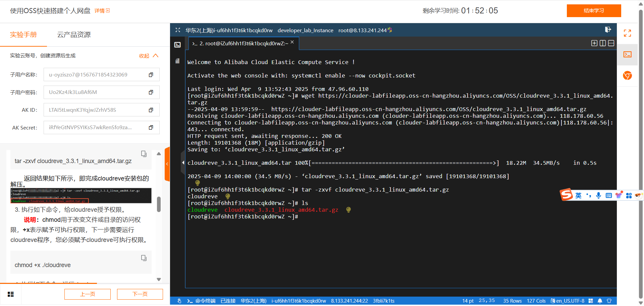The height and width of the screenshot is (306, 644).
Task: Click the terminal icon in the dark sidebar
Action: tap(177, 45)
